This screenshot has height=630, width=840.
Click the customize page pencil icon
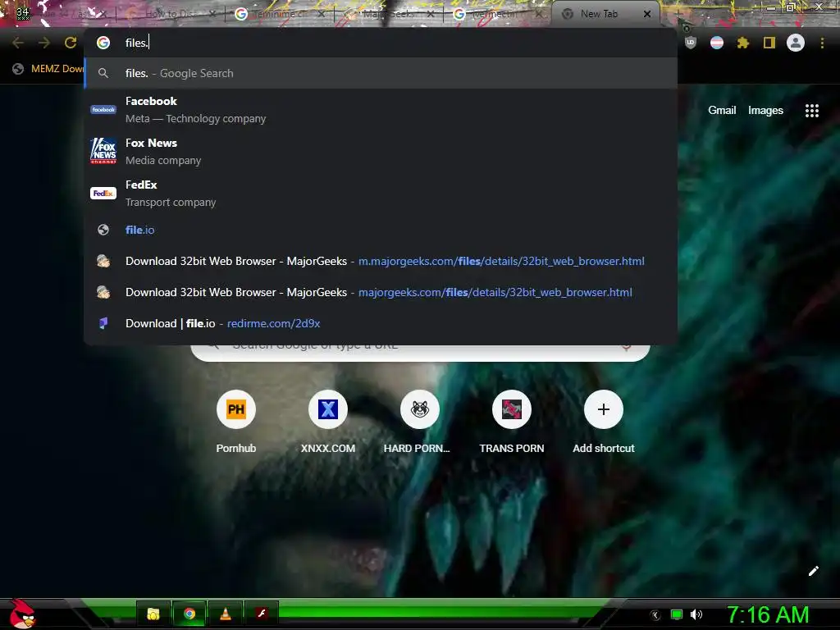click(x=813, y=571)
